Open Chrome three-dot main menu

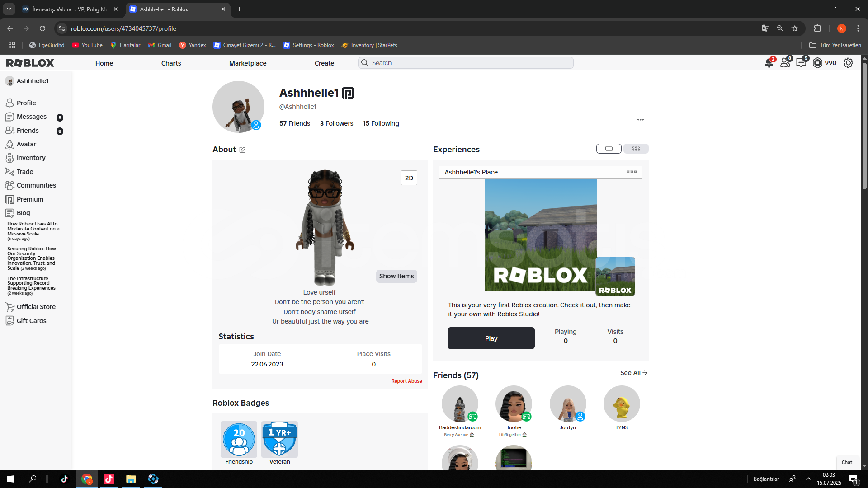pyautogui.click(x=858, y=28)
